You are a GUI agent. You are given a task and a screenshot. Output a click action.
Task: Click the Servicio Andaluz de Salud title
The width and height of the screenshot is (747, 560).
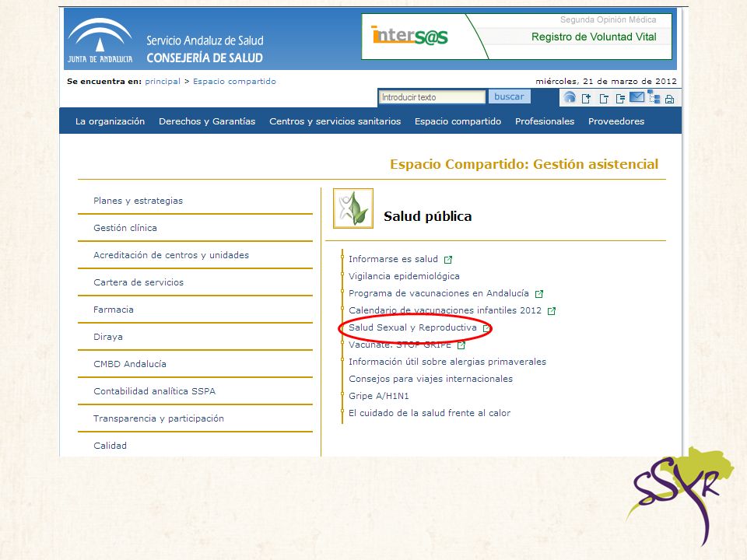click(205, 40)
